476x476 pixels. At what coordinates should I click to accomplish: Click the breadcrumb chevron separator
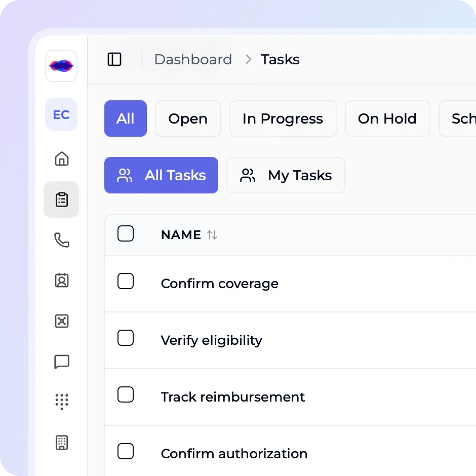248,59
